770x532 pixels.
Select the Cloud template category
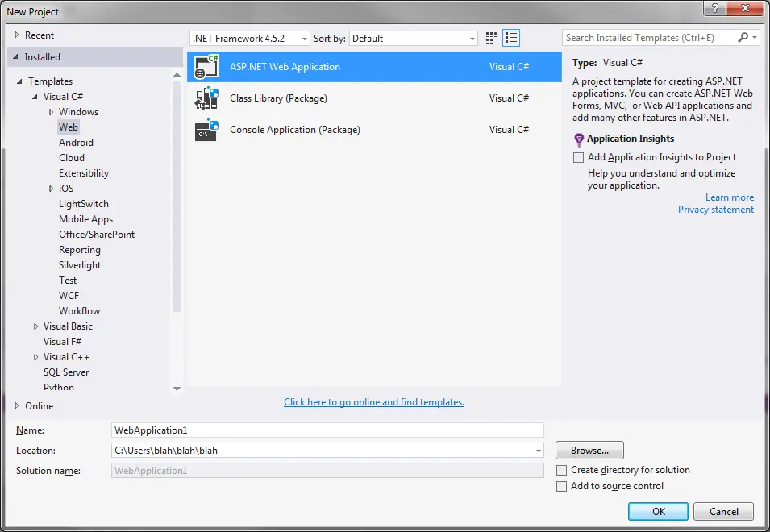(x=72, y=158)
